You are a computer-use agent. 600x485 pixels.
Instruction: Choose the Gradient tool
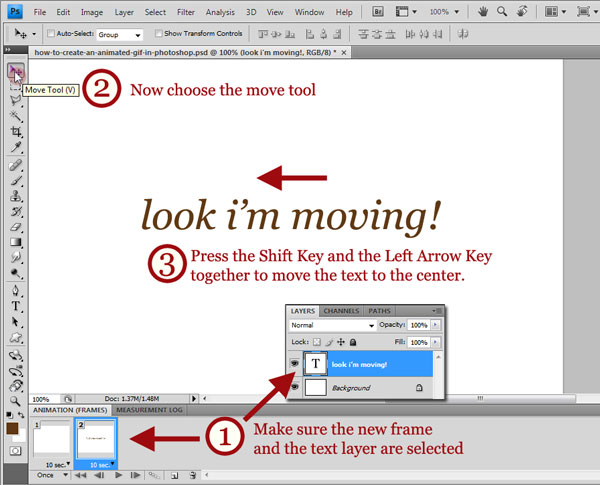16,241
